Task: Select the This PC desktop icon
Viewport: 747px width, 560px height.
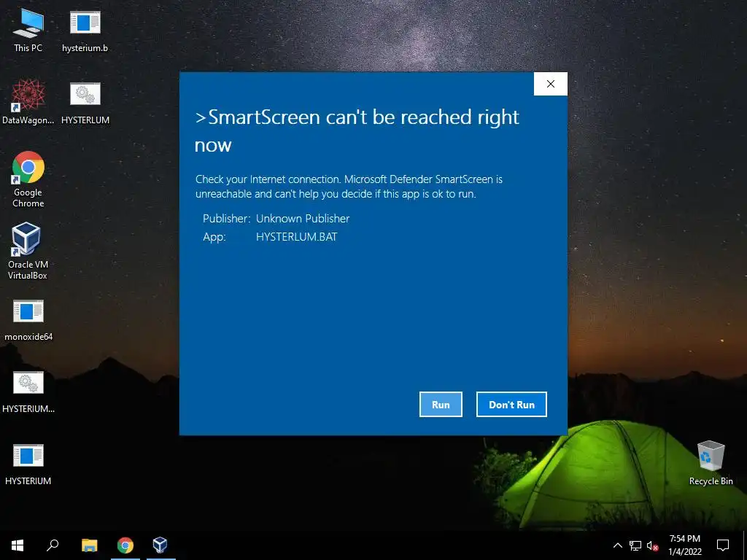Action: click(x=28, y=31)
